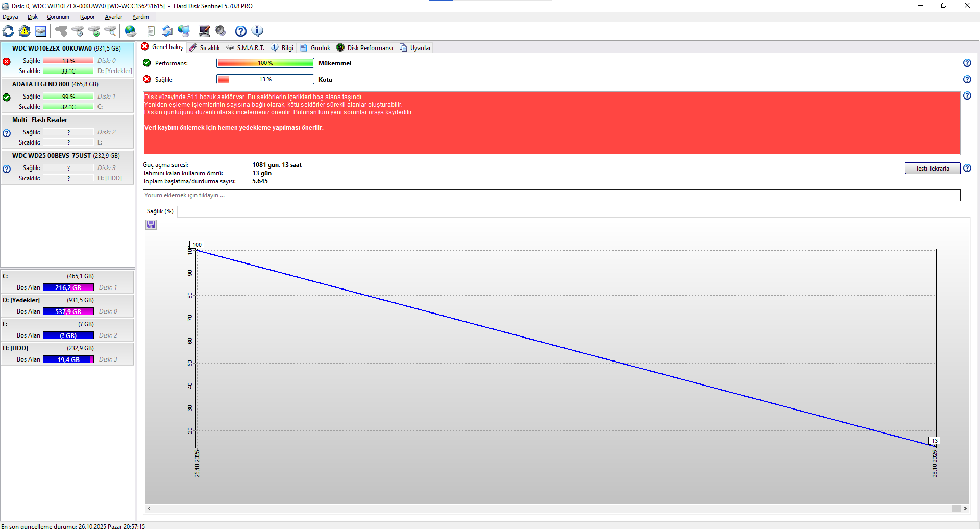Click the info bubble toolbar icon
Screen dimensions: 980x529
(258, 31)
